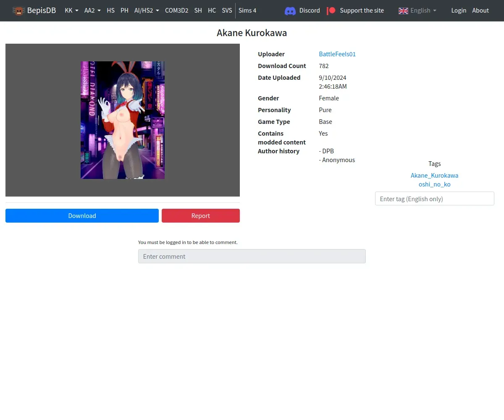Viewport: 504px width, 420px height.
Task: Focus the Enter tag input field
Action: point(434,199)
